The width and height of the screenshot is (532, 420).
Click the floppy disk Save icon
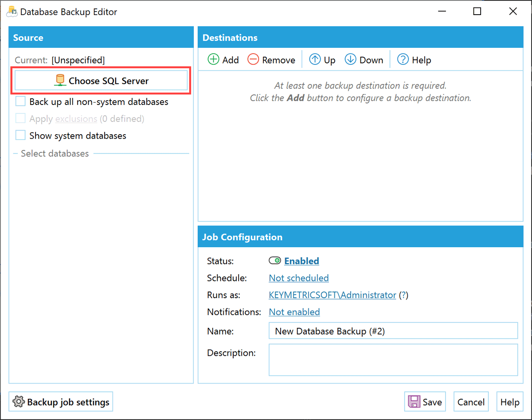(414, 402)
